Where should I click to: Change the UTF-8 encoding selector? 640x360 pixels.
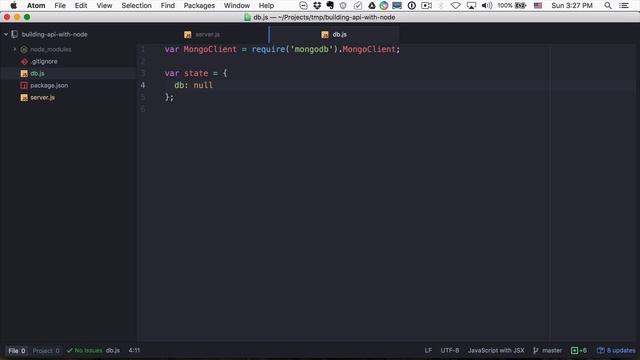(450, 350)
